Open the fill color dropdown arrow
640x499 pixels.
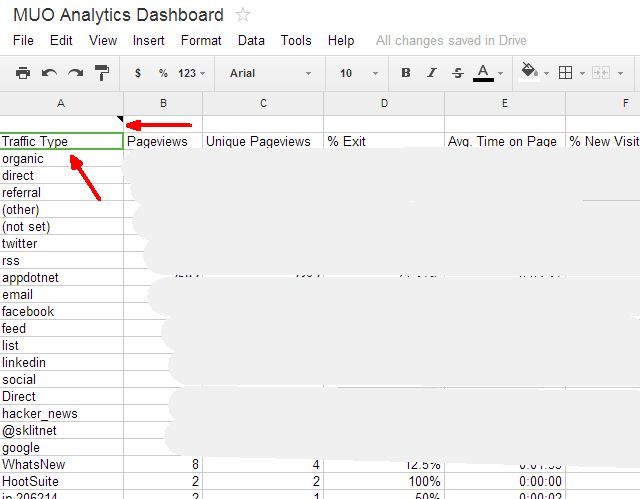coord(547,73)
